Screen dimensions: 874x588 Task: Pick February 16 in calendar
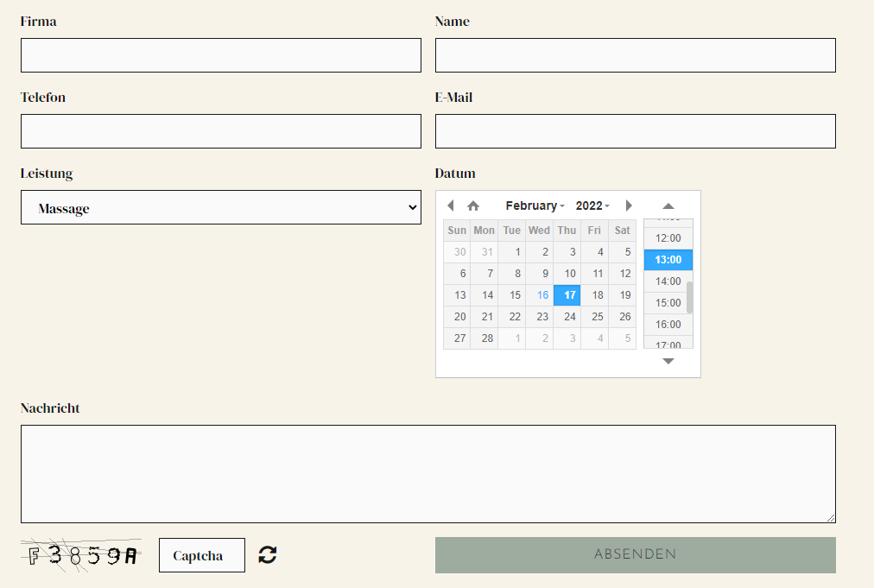(x=540, y=295)
